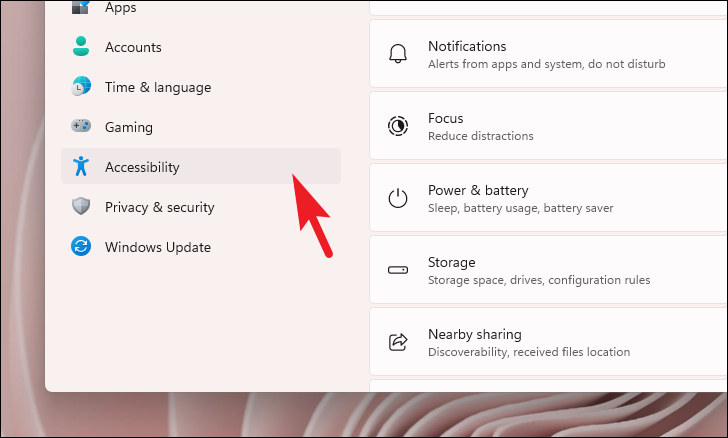
Task: Click the Accounts person icon
Action: [81, 46]
